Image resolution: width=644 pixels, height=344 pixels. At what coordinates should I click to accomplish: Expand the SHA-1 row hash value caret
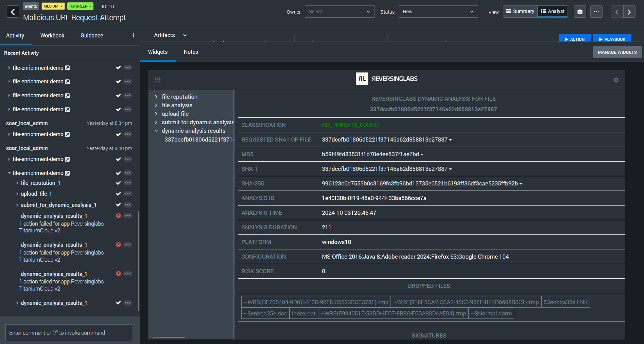(x=450, y=169)
